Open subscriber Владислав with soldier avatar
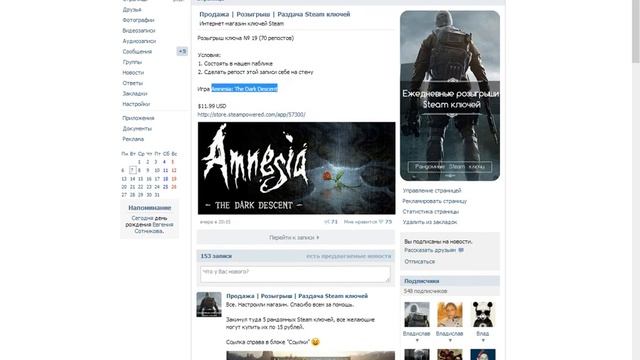Image resolution: width=640 pixels, height=360 pixels. pyautogui.click(x=417, y=315)
